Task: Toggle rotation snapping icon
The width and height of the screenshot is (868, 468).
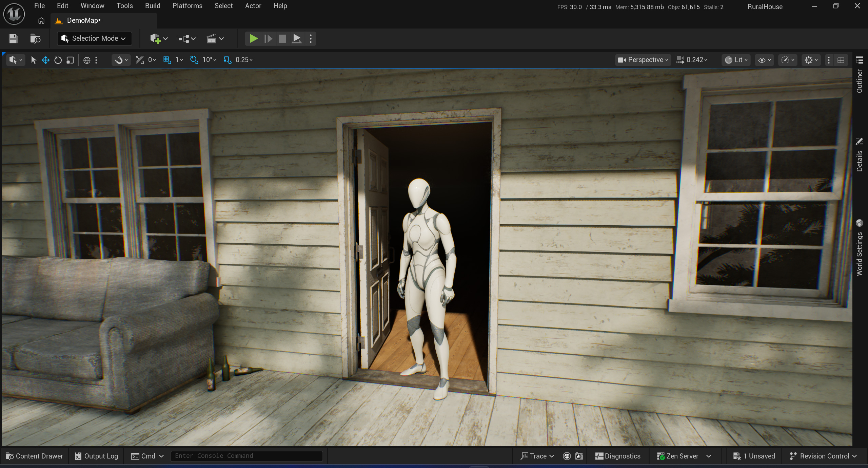Action: [194, 60]
